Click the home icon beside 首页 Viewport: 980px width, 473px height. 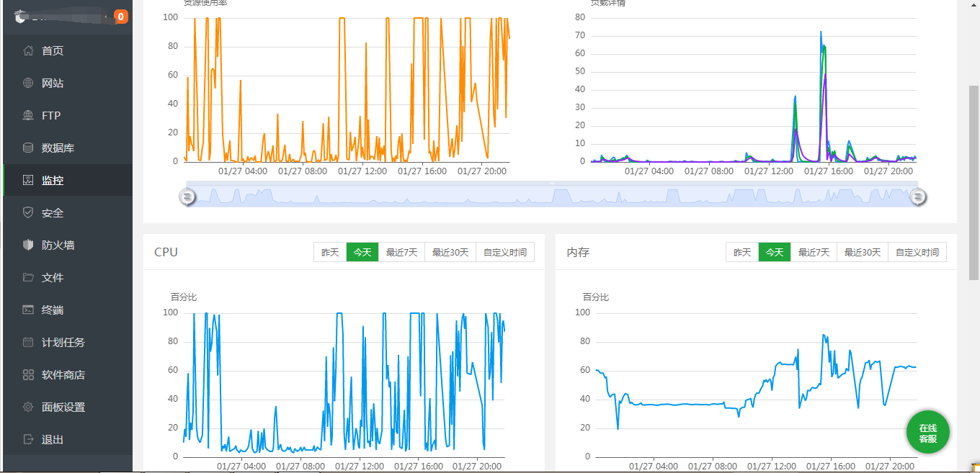pyautogui.click(x=28, y=50)
